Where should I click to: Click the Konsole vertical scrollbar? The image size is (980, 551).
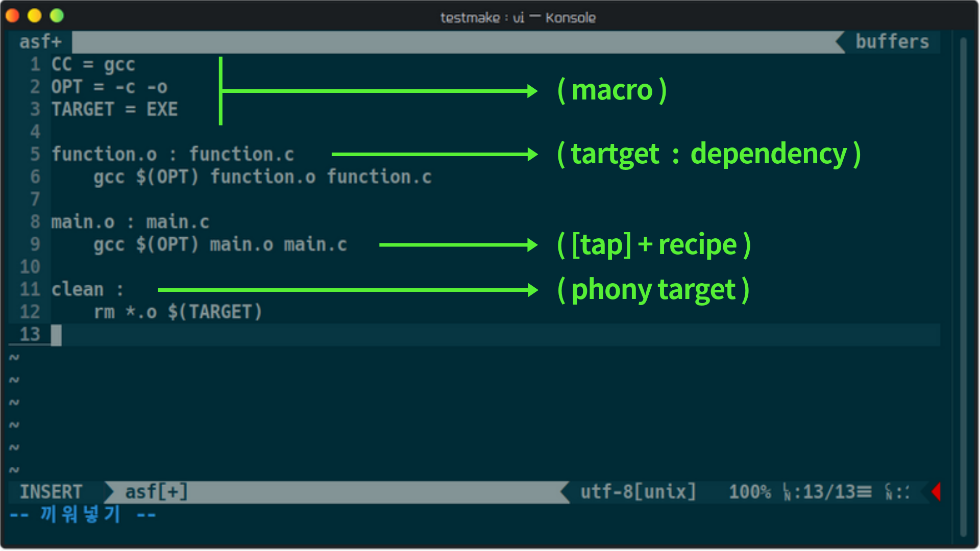[x=963, y=287]
